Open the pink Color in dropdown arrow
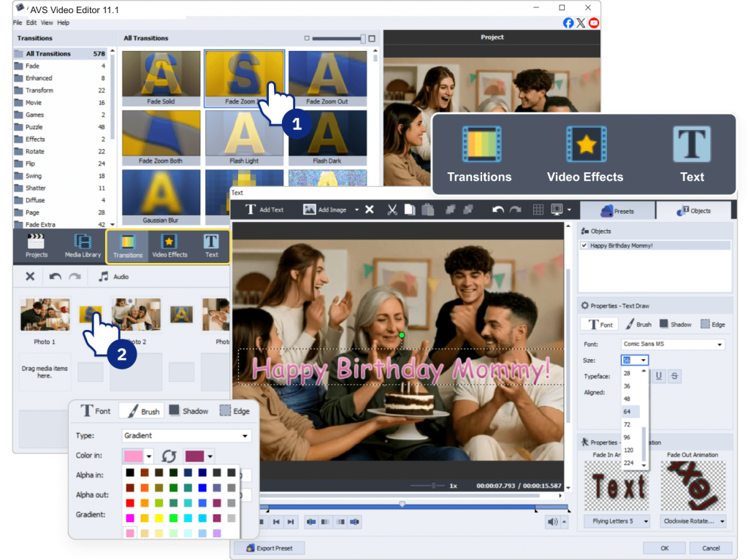This screenshot has height=560, width=748. [149, 456]
